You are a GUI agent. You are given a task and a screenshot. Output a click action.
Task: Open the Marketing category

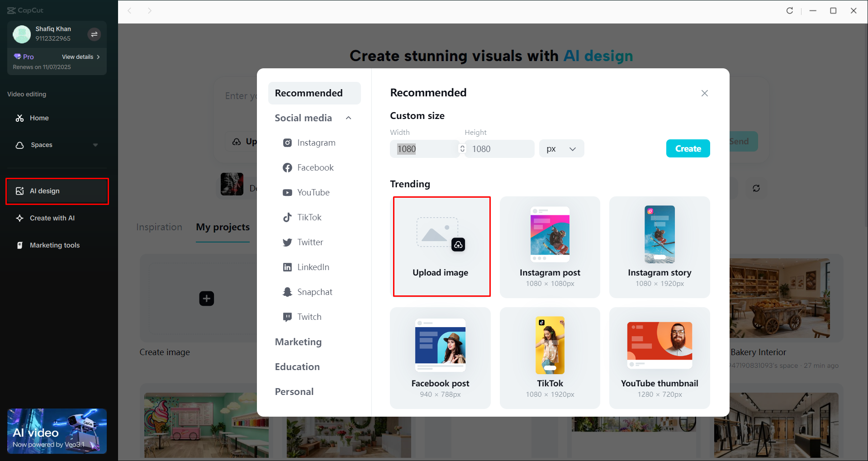click(298, 342)
